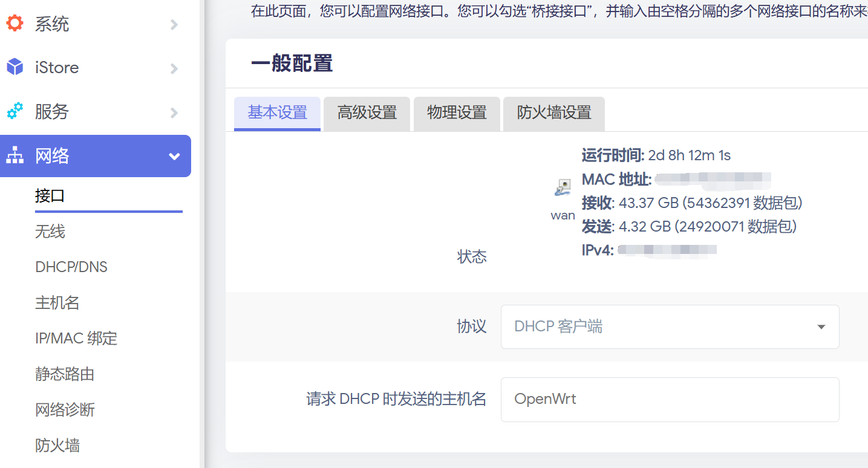Image resolution: width=868 pixels, height=468 pixels.
Task: Switch to the 物理设置 tab
Action: coord(457,113)
